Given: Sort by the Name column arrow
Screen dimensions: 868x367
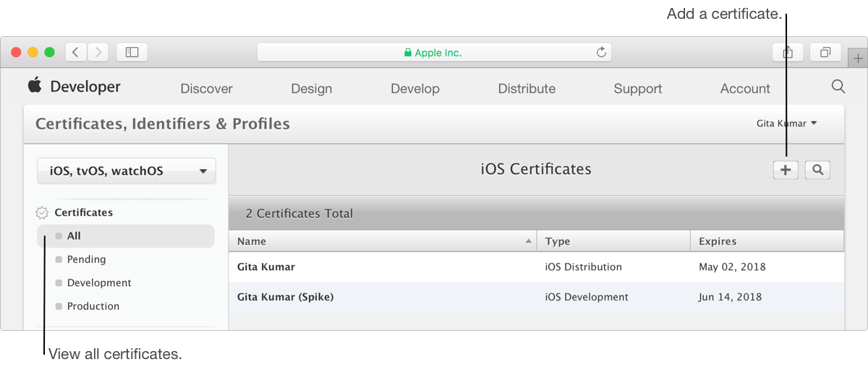Looking at the screenshot, I should [529, 241].
